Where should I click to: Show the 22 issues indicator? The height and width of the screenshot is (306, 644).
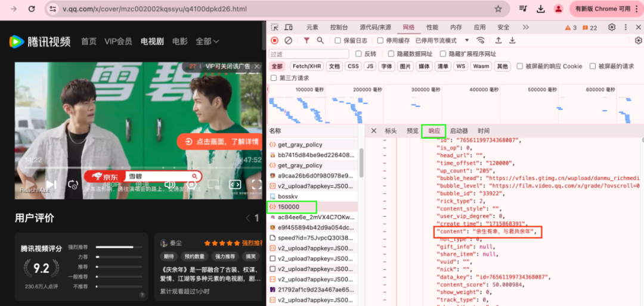pos(590,27)
